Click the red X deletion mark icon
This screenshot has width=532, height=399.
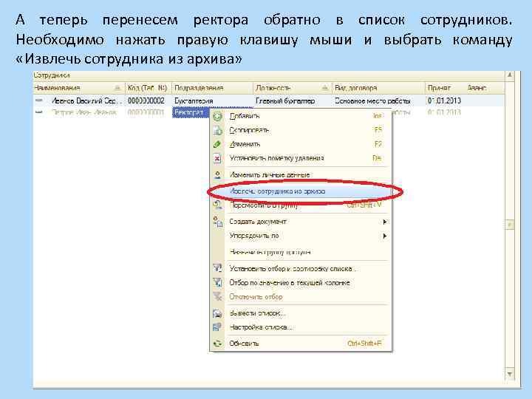pos(217,158)
